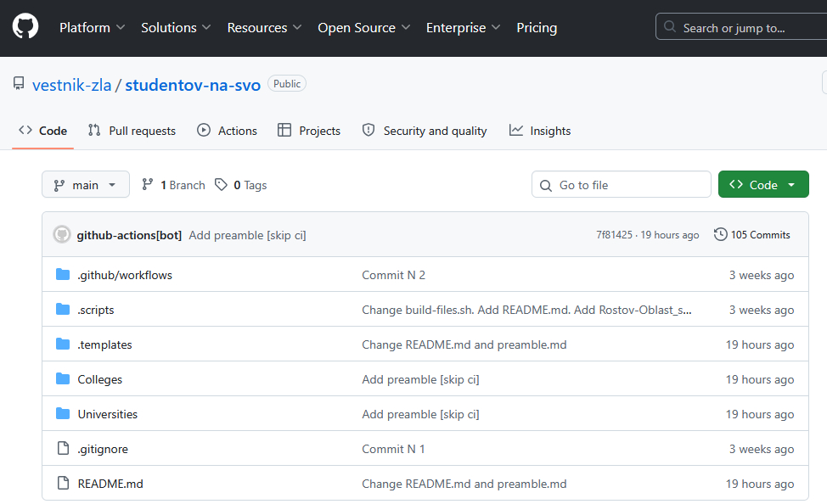This screenshot has height=504, width=827.
Task: View the 0 Tags list
Action: [241, 185]
